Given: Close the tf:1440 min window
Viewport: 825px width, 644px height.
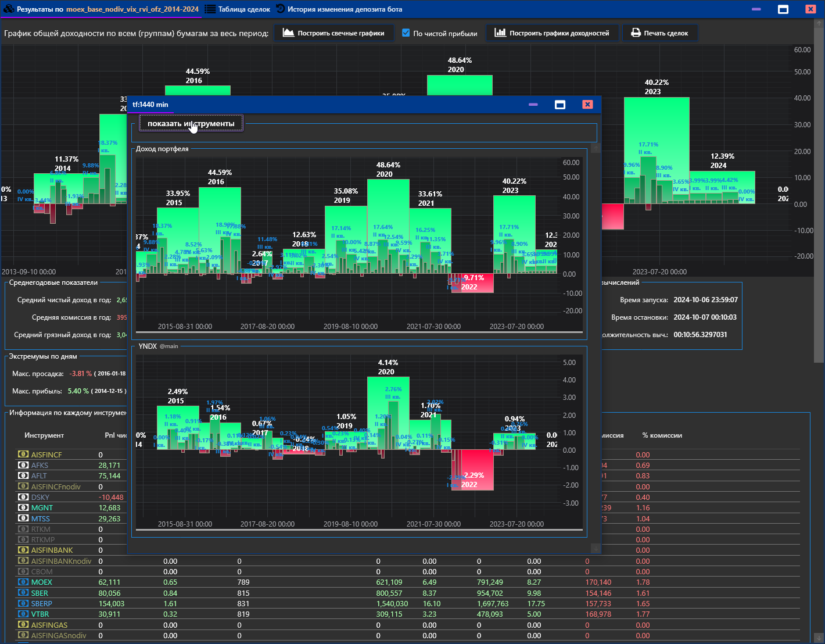Looking at the screenshot, I should click(x=587, y=104).
